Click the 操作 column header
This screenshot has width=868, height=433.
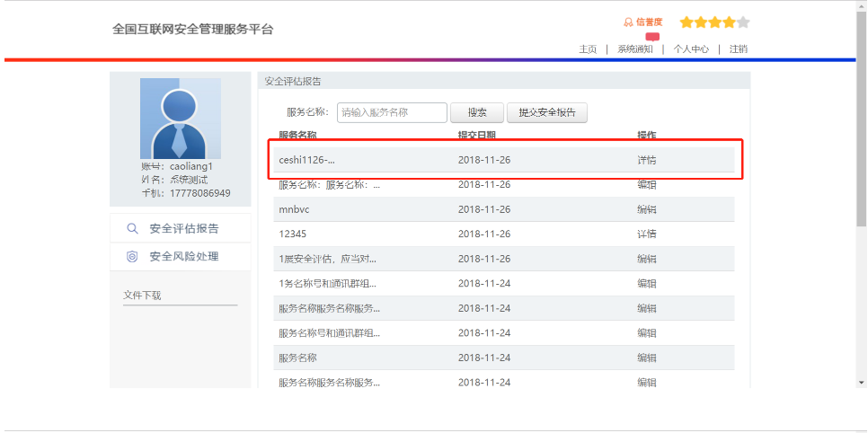[647, 135]
